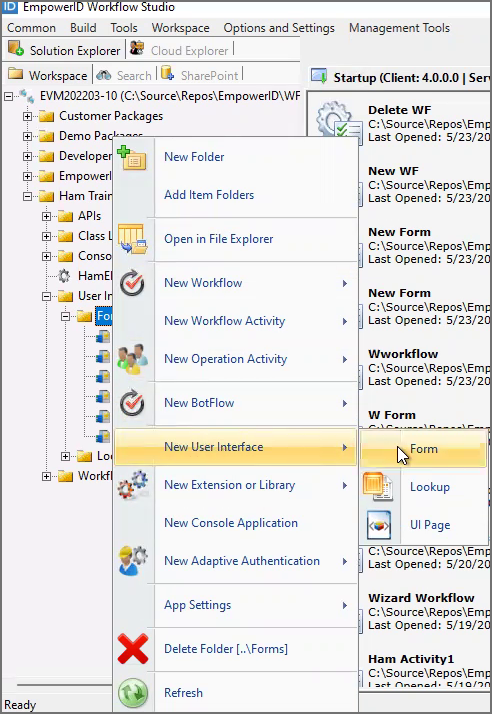The image size is (492, 714).
Task: Expand the Customer Packages tree node
Action: 27,117
